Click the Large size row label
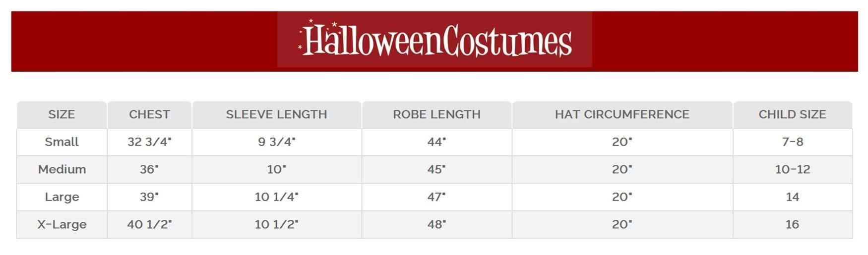This screenshot has width=868, height=255. (62, 197)
